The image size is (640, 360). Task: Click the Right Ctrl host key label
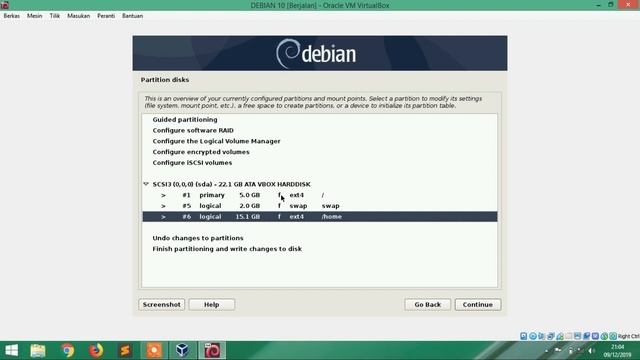click(x=629, y=336)
